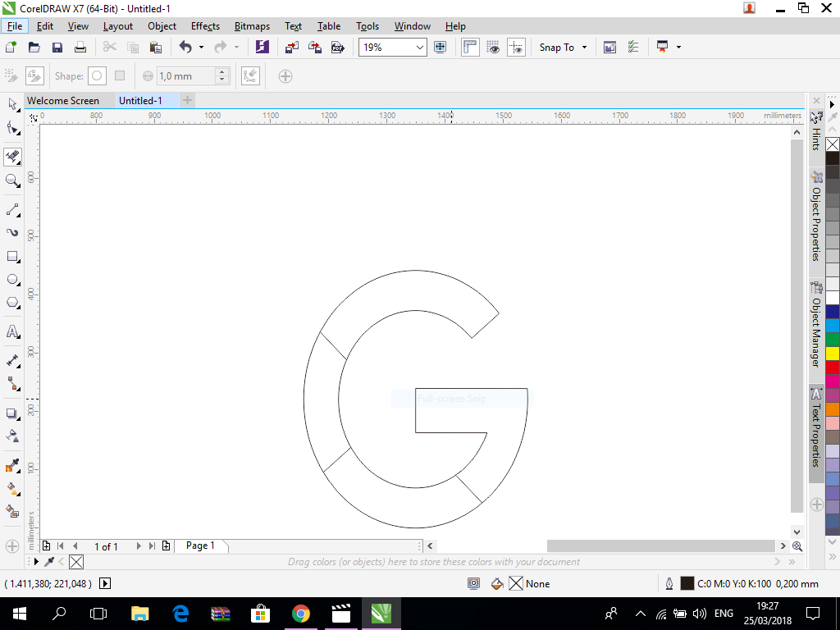Image resolution: width=840 pixels, height=630 pixels.
Task: Select the Transparency tool
Action: [x=12, y=436]
